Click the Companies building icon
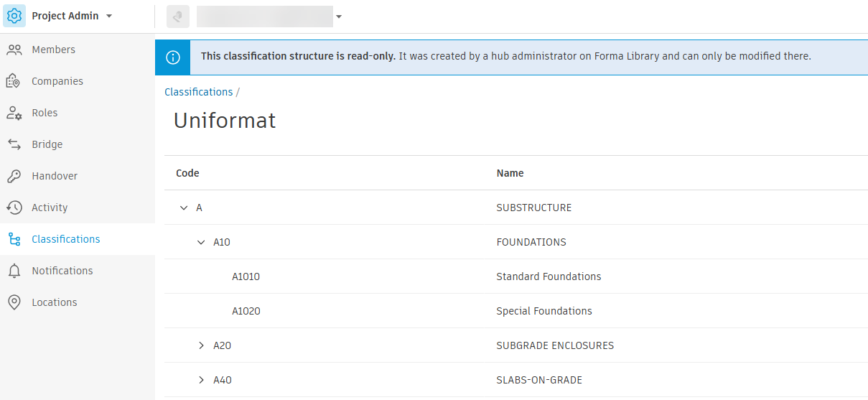Screen dimensions: 868x400 pyautogui.click(x=14, y=81)
